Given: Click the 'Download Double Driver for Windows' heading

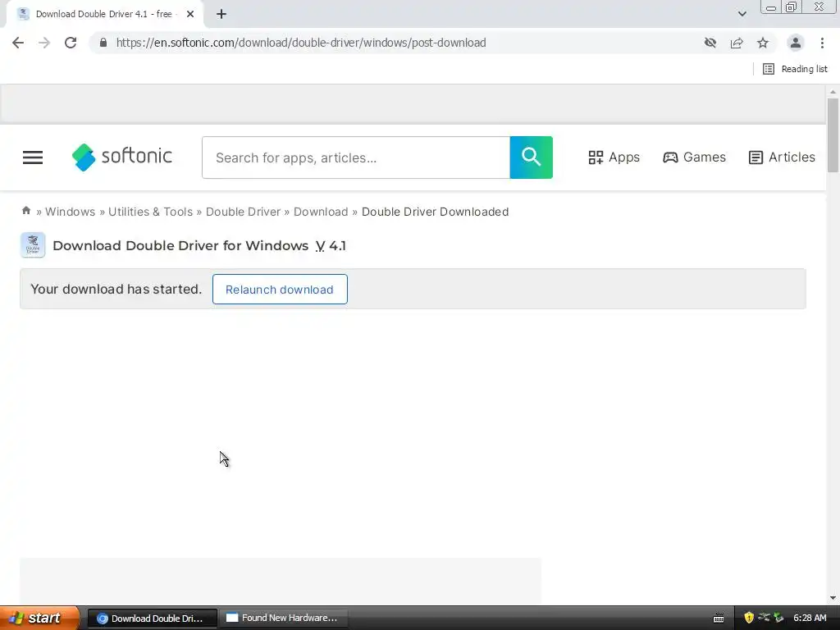Looking at the screenshot, I should (x=180, y=246).
